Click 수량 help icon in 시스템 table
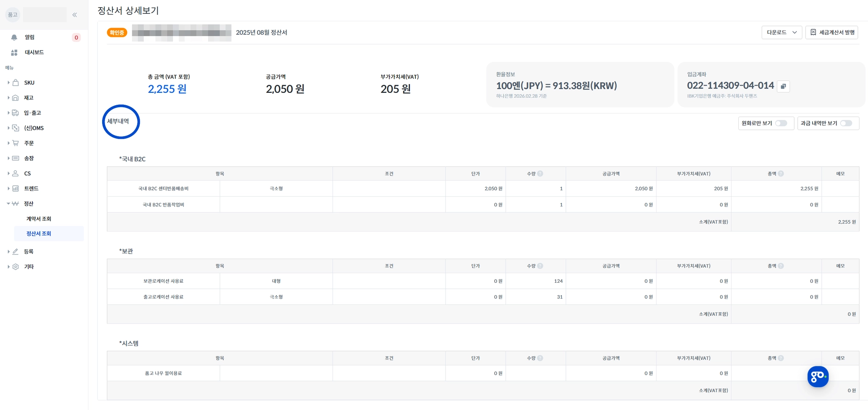This screenshot has height=410, width=868. pos(540,358)
